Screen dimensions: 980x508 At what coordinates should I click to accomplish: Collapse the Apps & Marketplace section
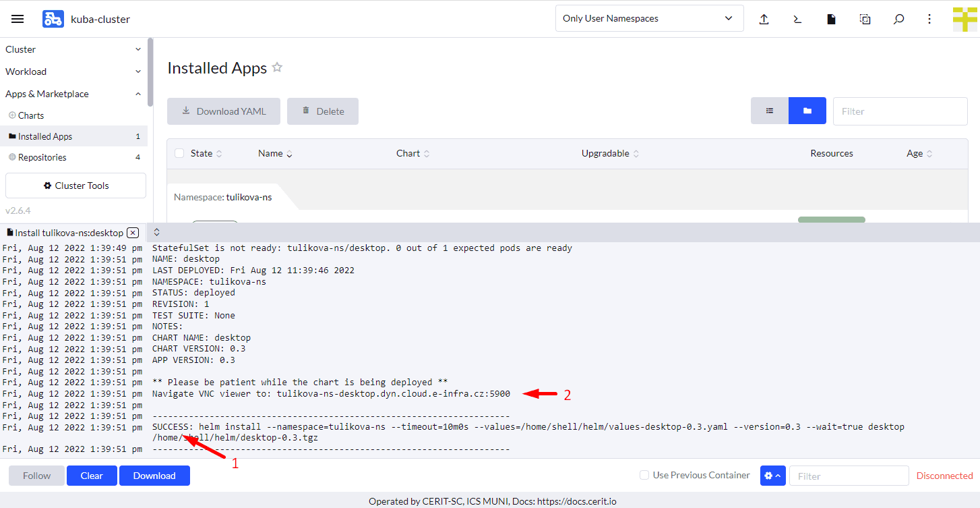tap(73, 94)
